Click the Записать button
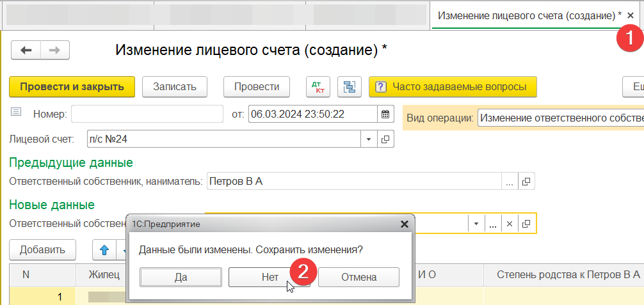 click(175, 86)
